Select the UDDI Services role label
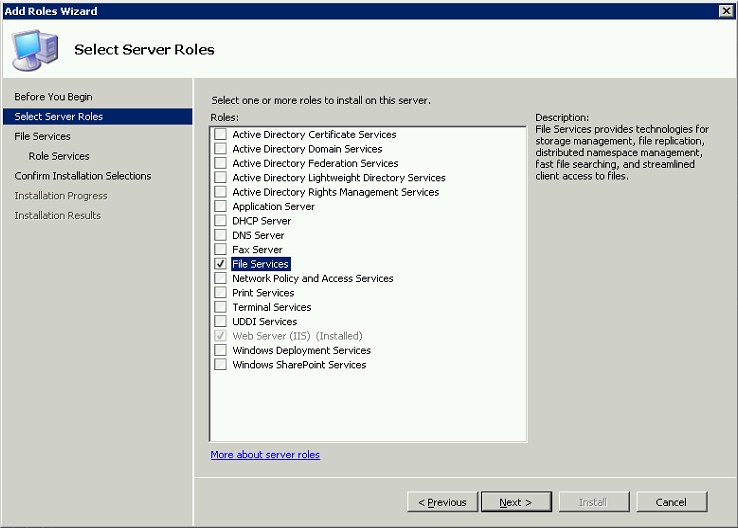 tap(265, 321)
